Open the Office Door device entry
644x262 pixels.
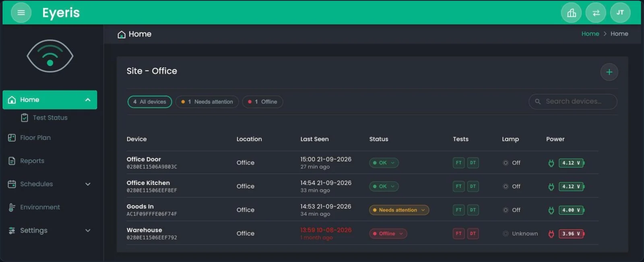(x=152, y=162)
